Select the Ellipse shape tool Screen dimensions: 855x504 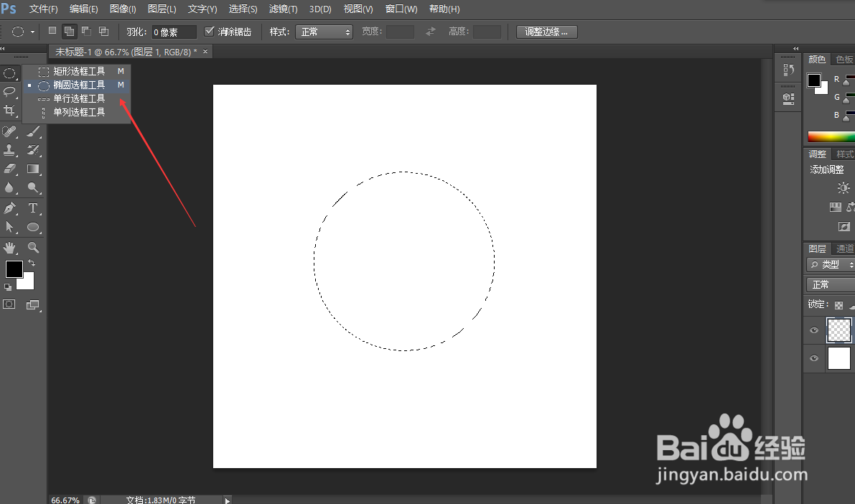pyautogui.click(x=33, y=226)
